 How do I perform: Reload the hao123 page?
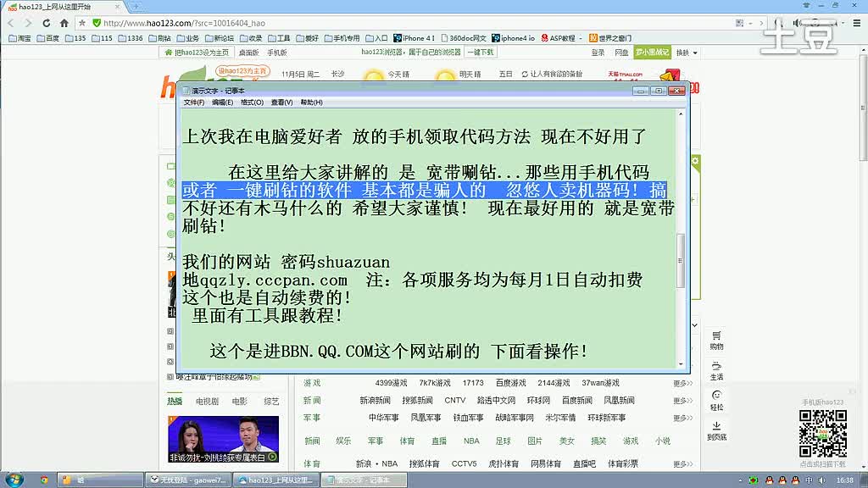point(47,23)
